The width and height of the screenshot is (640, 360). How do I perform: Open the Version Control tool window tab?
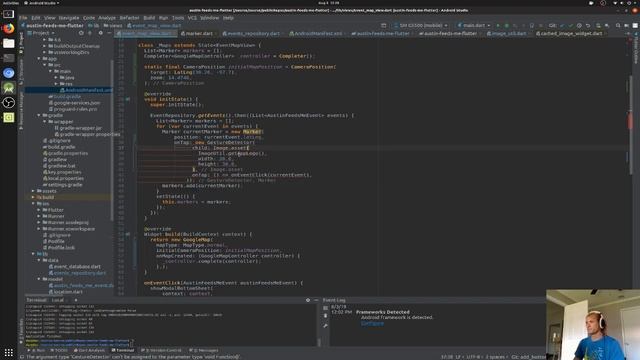[161, 350]
